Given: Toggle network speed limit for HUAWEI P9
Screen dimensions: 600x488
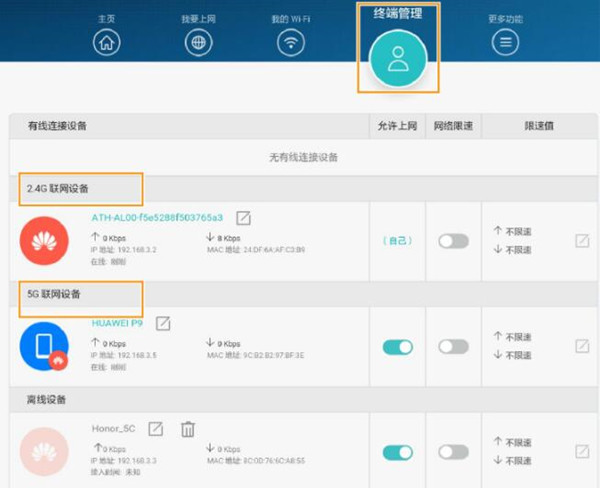Looking at the screenshot, I should tap(453, 347).
